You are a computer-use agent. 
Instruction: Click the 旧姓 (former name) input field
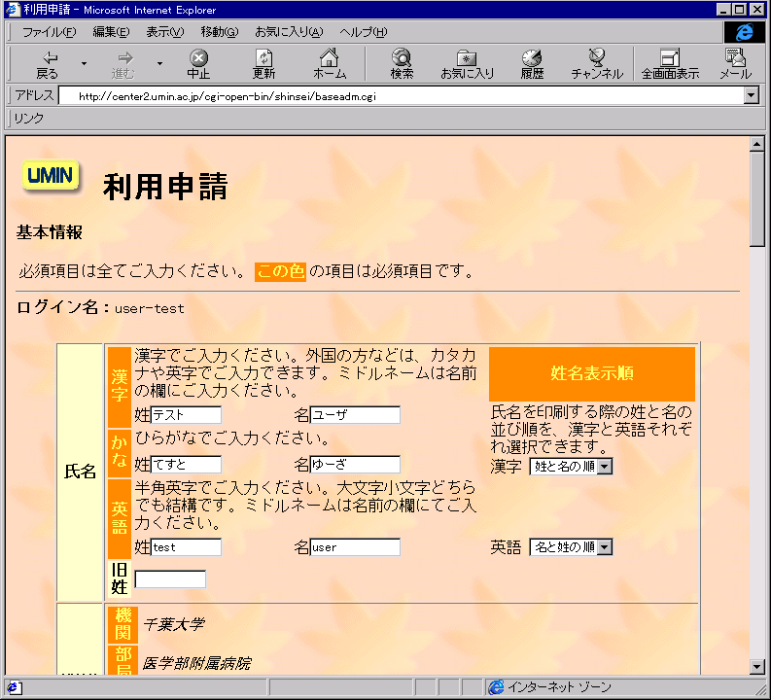coord(170,579)
